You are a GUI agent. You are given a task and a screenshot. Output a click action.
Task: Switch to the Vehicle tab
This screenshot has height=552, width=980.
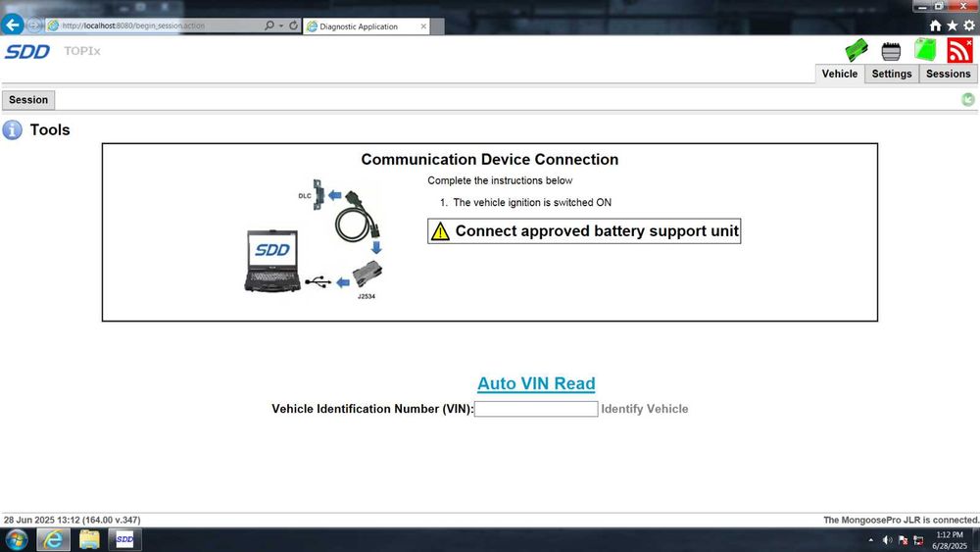click(x=840, y=74)
